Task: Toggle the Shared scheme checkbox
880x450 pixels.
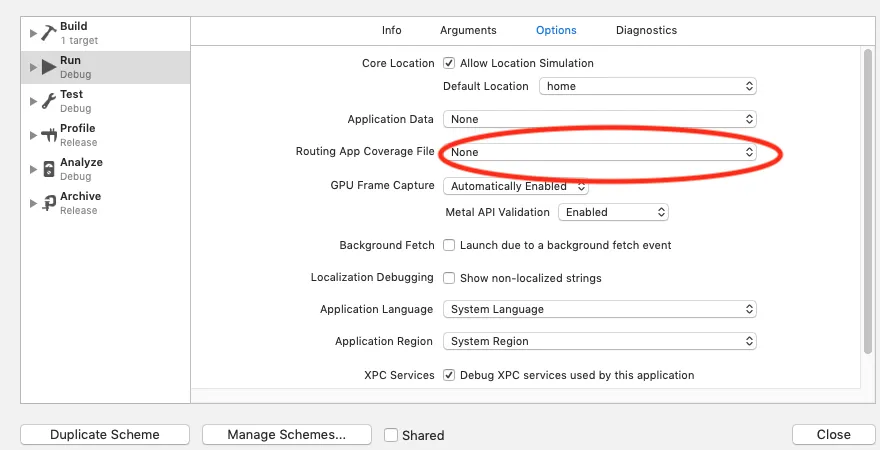Action: click(391, 435)
